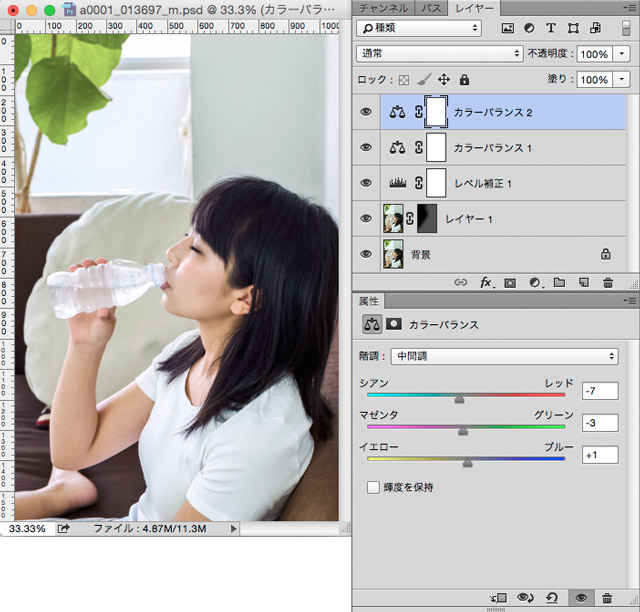Filter layers by type (T) icon
Image resolution: width=640 pixels, height=612 pixels.
coord(552,28)
